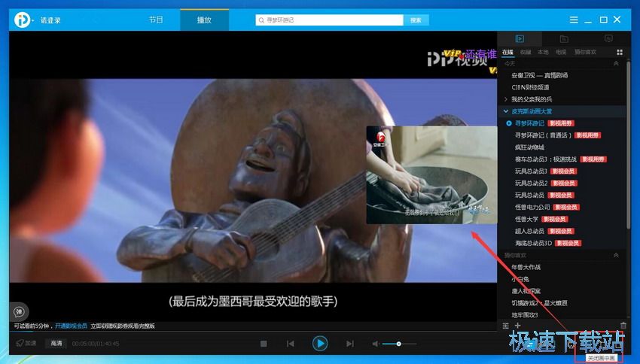Toggle the 弹 danmaku bubble

[x=19, y=312]
